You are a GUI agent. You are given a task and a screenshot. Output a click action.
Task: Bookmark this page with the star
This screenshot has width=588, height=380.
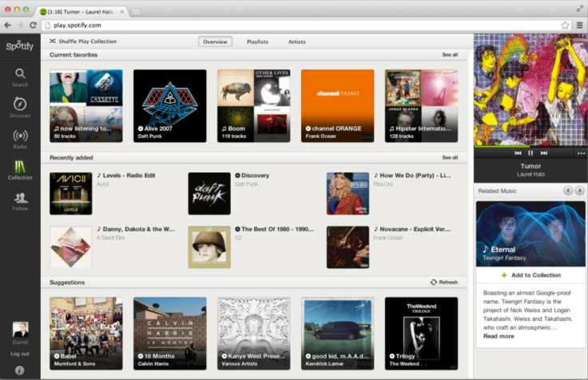(x=565, y=26)
